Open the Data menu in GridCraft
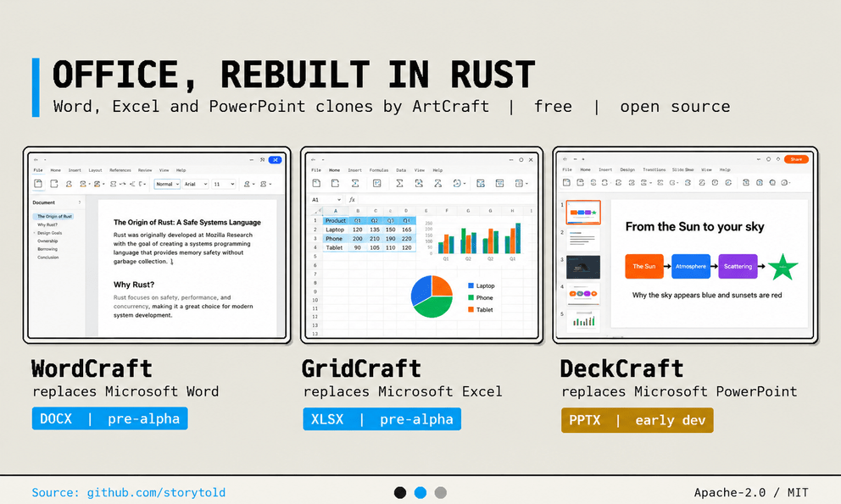 tap(401, 170)
